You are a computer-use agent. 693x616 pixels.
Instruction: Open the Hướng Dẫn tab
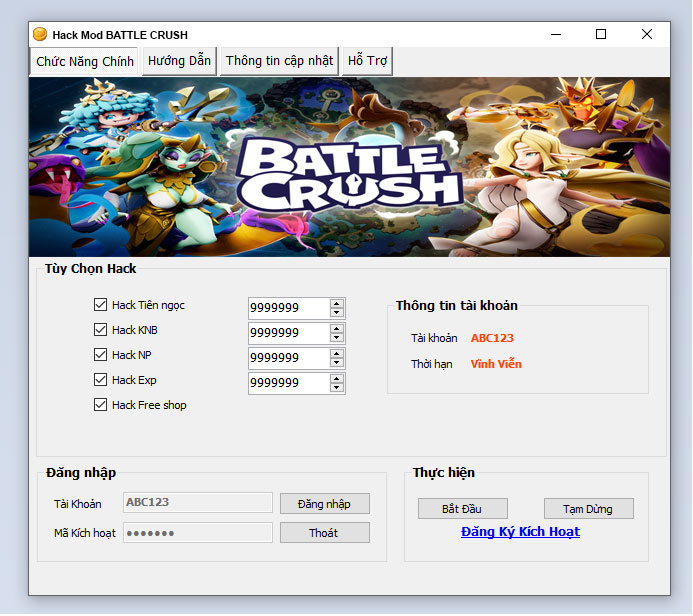pos(179,61)
